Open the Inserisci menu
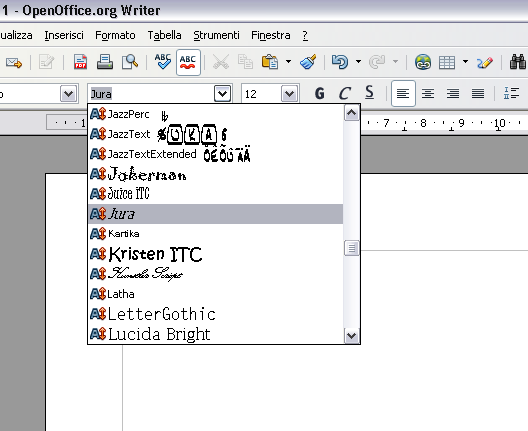528x431 pixels. pyautogui.click(x=64, y=35)
